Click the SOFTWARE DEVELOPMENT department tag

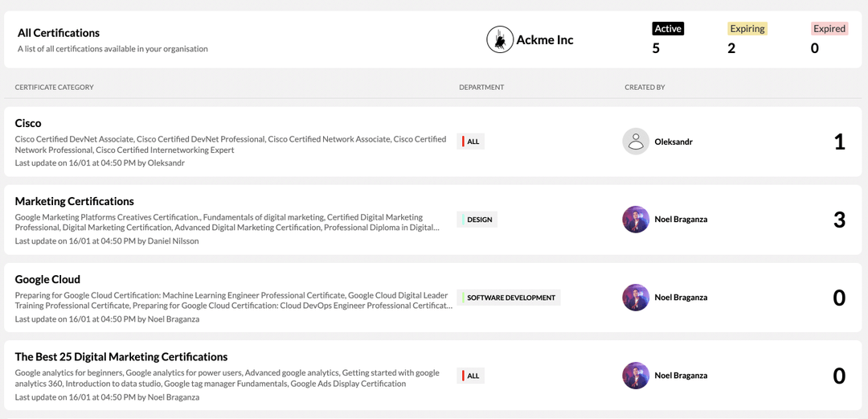(x=510, y=298)
